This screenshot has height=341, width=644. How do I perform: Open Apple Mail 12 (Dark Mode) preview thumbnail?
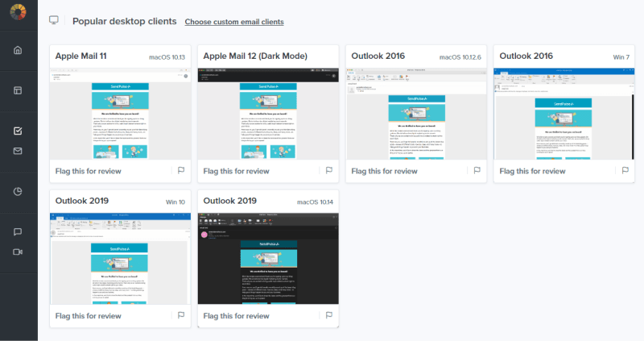click(268, 114)
